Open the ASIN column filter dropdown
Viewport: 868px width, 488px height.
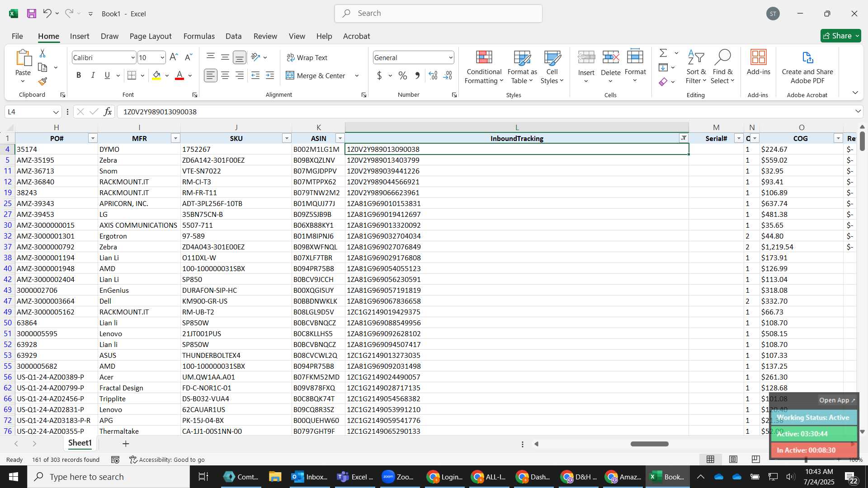tap(340, 138)
